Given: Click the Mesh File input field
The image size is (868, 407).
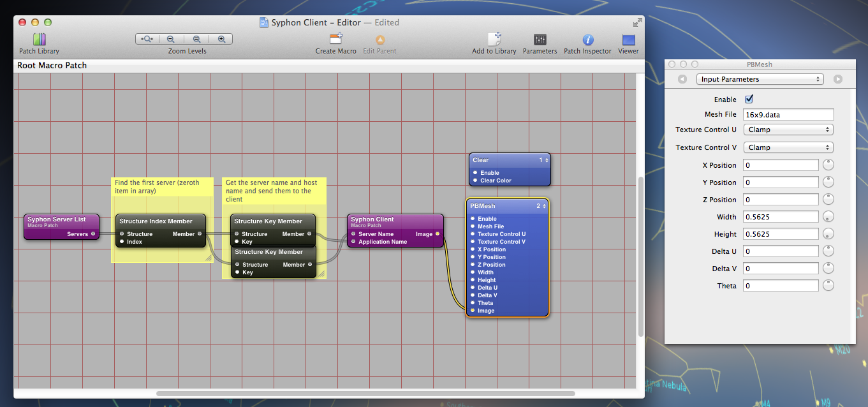Looking at the screenshot, I should click(788, 114).
